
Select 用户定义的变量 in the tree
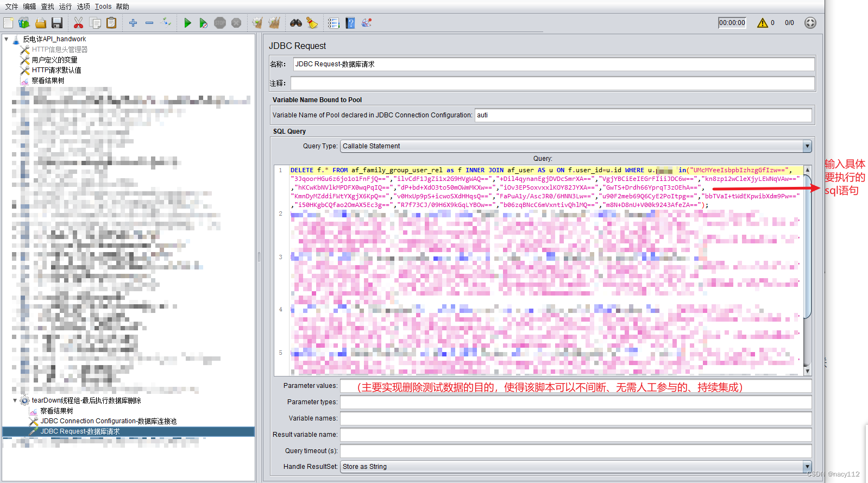pos(54,60)
